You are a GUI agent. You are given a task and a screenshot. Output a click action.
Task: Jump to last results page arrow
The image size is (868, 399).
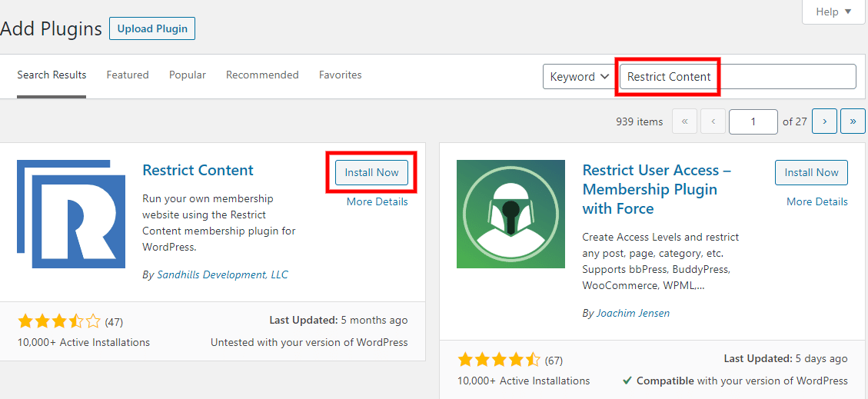click(x=853, y=121)
